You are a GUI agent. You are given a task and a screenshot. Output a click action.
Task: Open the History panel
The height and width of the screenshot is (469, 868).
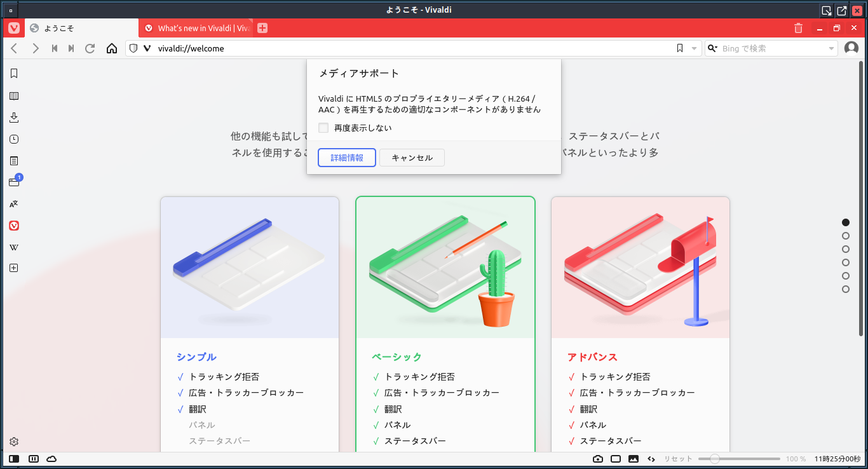14,139
